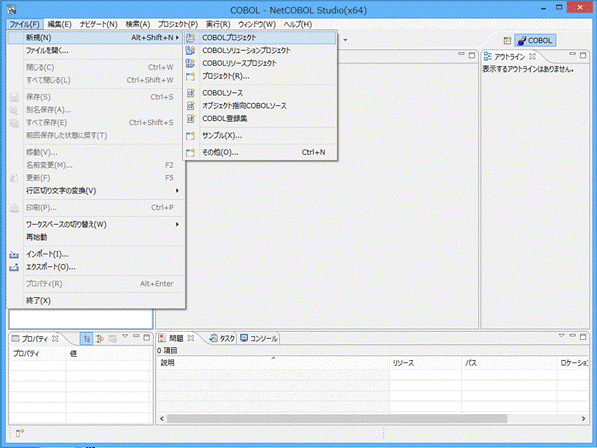This screenshot has height=448, width=597.
Task: Open the 検索(A) menu
Action: (137, 24)
